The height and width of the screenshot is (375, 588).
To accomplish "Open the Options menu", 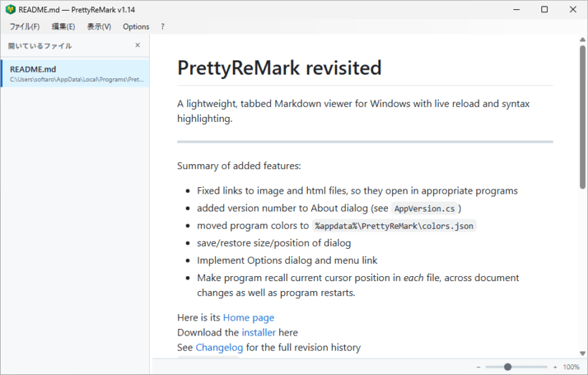I will [x=136, y=27].
